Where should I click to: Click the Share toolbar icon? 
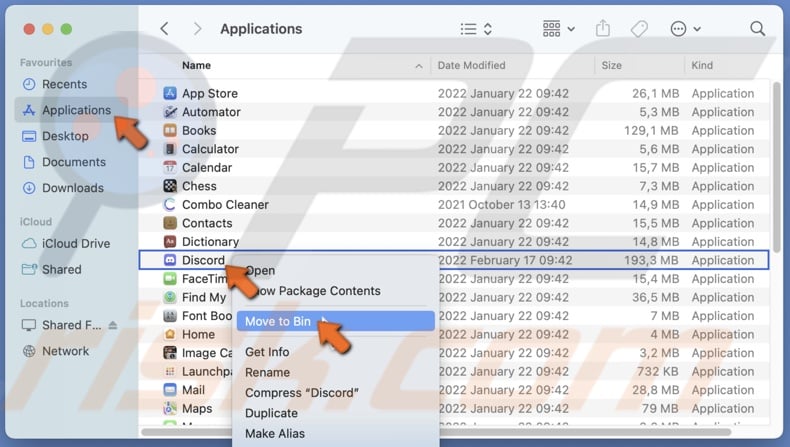[x=603, y=29]
